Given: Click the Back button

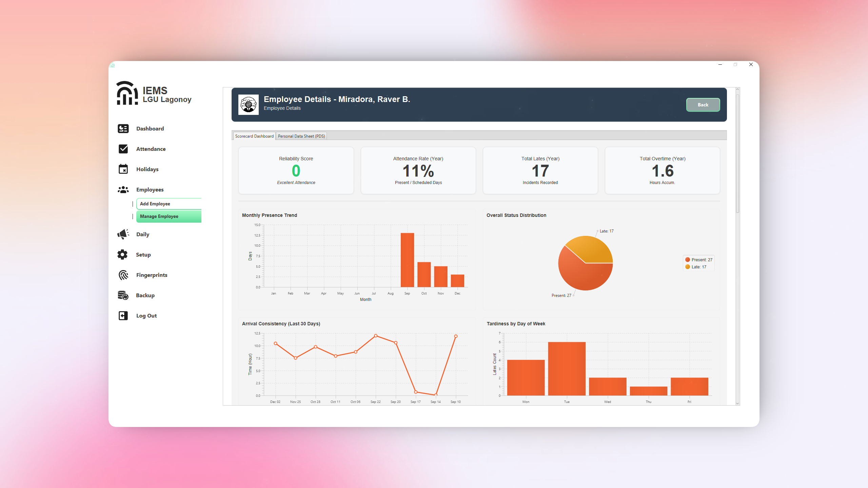Looking at the screenshot, I should pos(703,105).
